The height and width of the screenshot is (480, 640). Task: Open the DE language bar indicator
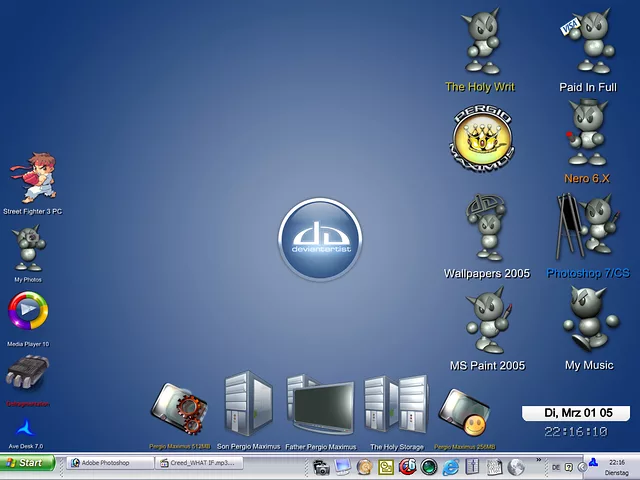click(556, 467)
